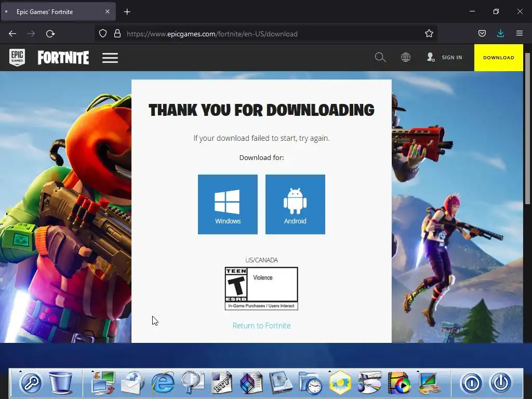Click the Save to Pocket icon
532x399 pixels.
pyautogui.click(x=482, y=33)
